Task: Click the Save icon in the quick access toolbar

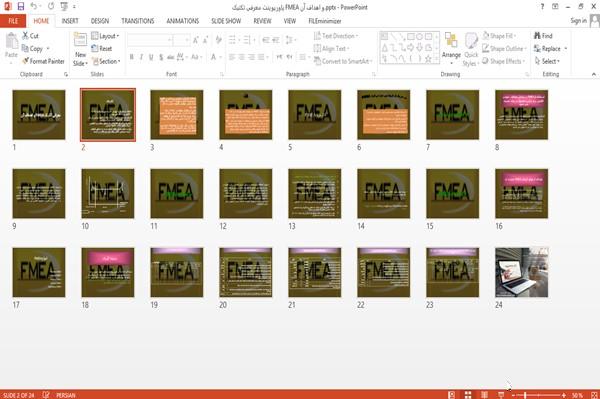Action: [x=21, y=7]
